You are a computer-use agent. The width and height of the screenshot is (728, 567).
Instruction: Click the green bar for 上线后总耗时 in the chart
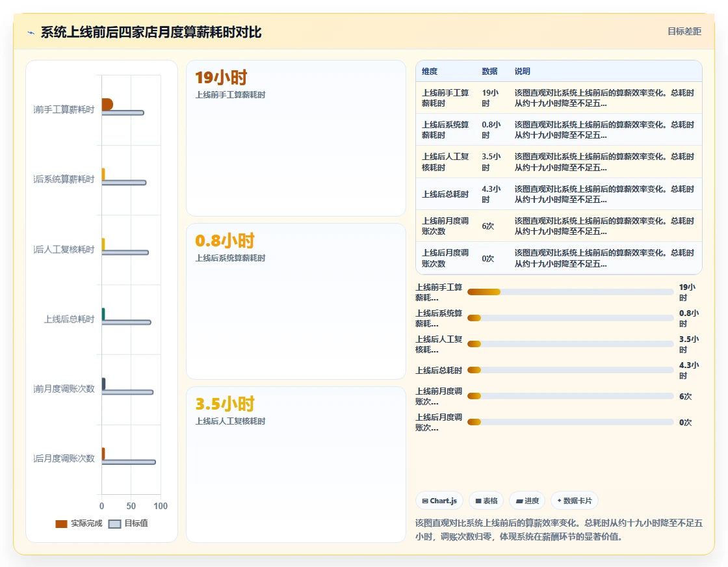[x=103, y=314]
